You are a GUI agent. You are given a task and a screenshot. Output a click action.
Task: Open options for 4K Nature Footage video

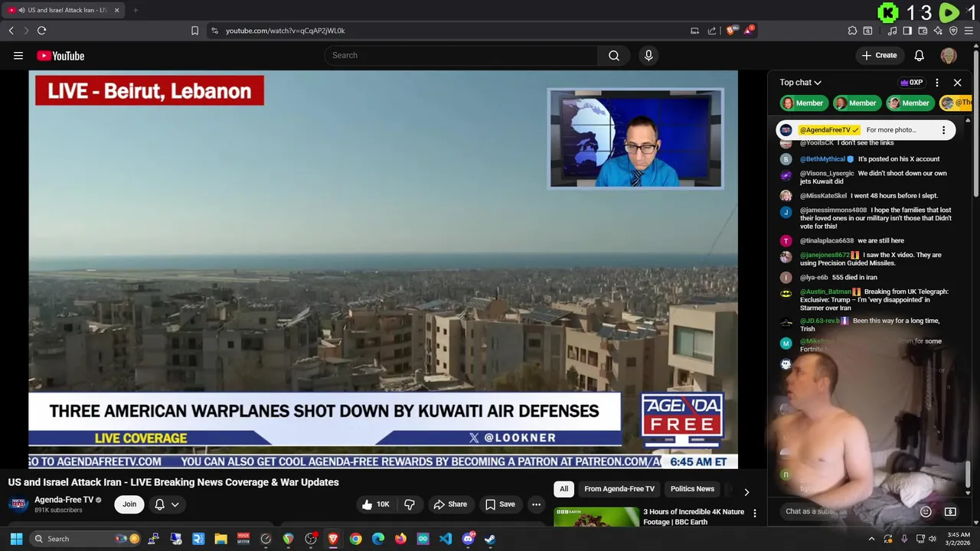pos(754,514)
